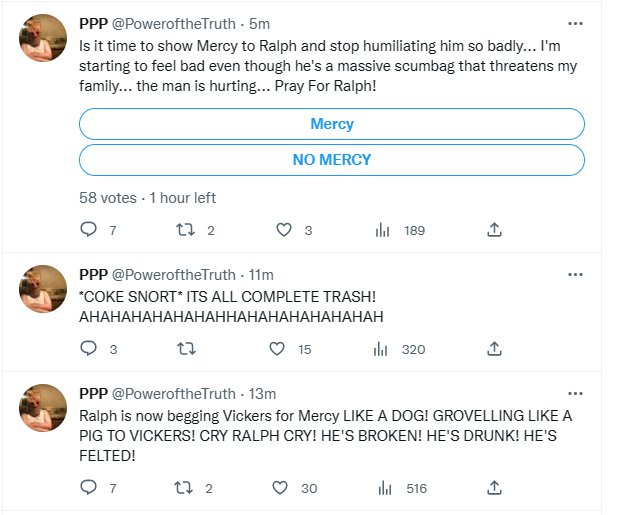Screen dimensions: 622x515
Task: Like the Mercy poll tweet
Action: (284, 230)
